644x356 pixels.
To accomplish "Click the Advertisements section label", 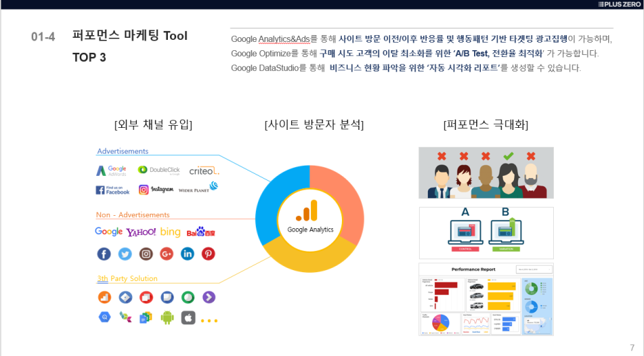I will pos(122,151).
